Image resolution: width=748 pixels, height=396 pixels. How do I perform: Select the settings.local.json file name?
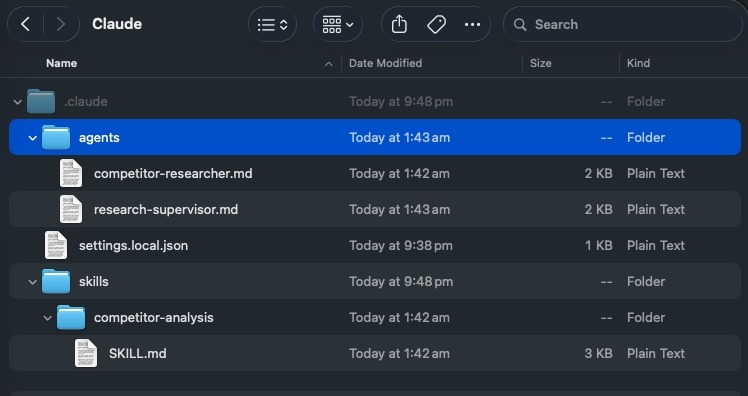click(134, 246)
